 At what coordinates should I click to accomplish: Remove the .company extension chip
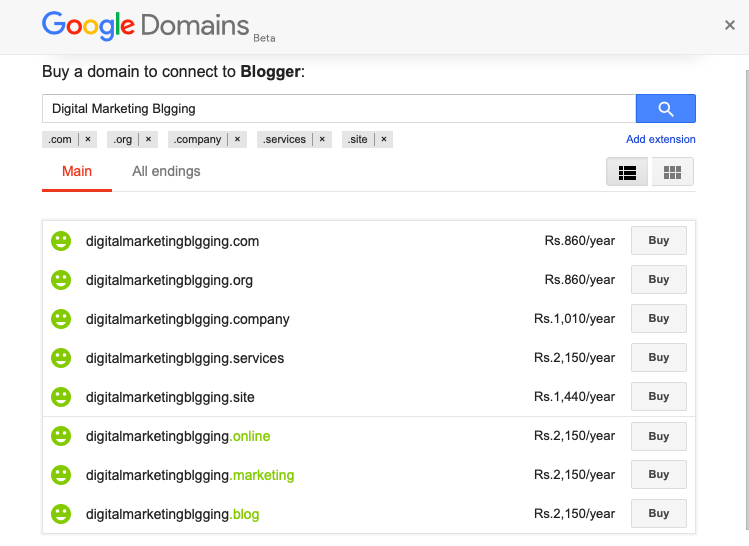(237, 139)
